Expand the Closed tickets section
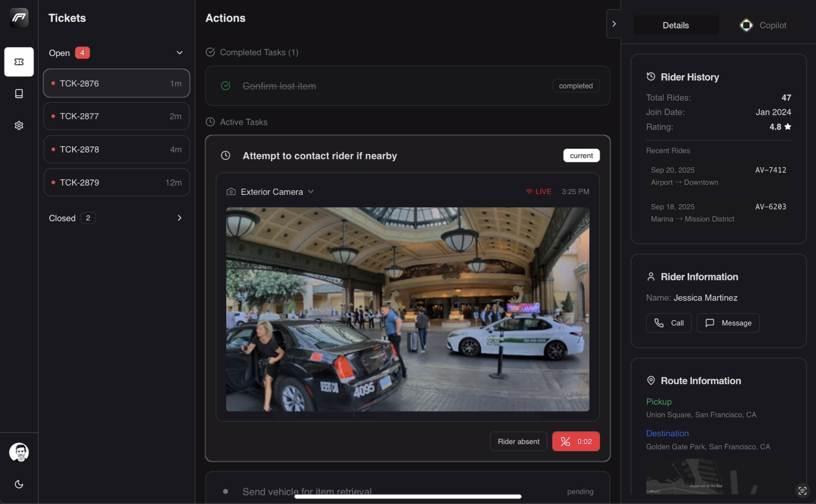Screen dimensions: 816x504 [x=179, y=218]
